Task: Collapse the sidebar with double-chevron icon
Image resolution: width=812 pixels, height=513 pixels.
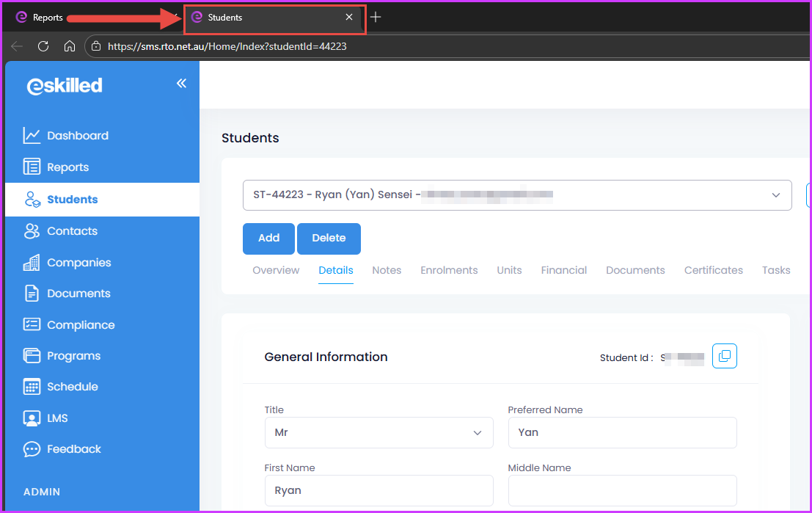Action: pyautogui.click(x=181, y=84)
